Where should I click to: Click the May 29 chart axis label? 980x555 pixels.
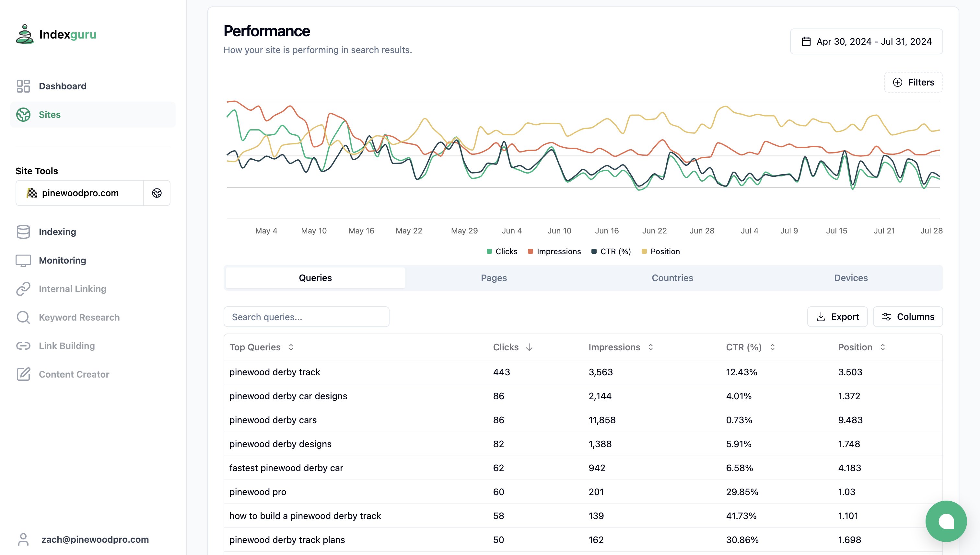click(x=464, y=231)
